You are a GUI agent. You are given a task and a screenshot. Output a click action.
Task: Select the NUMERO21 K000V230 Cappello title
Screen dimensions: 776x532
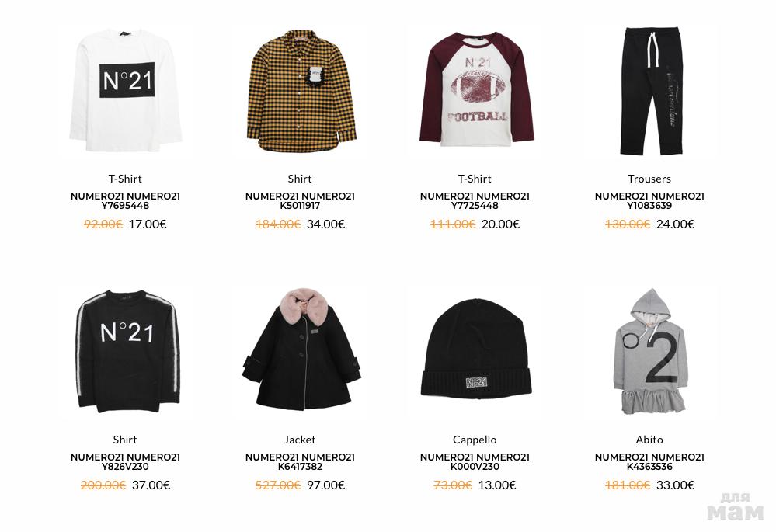(x=475, y=461)
